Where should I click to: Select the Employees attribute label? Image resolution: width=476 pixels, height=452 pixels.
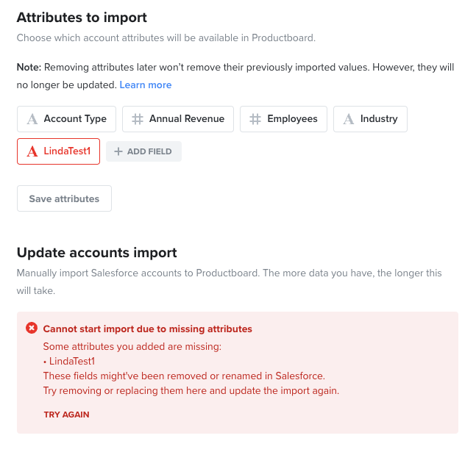[x=292, y=118]
